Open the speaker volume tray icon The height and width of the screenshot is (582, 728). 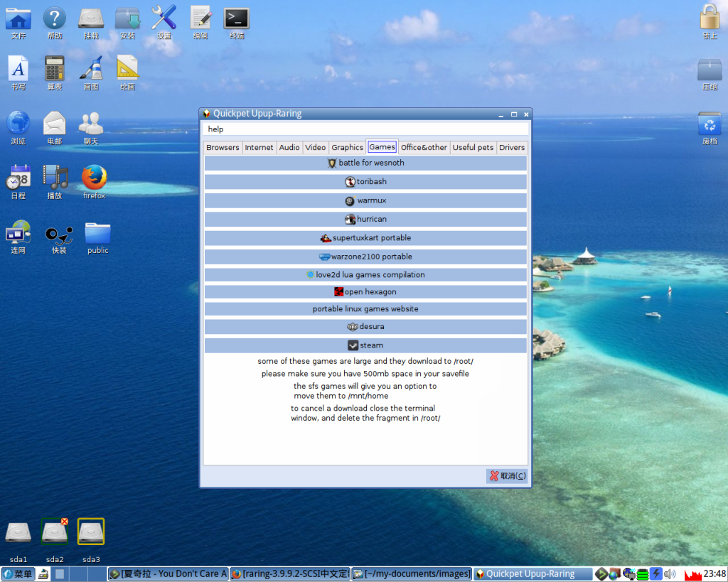(x=669, y=574)
